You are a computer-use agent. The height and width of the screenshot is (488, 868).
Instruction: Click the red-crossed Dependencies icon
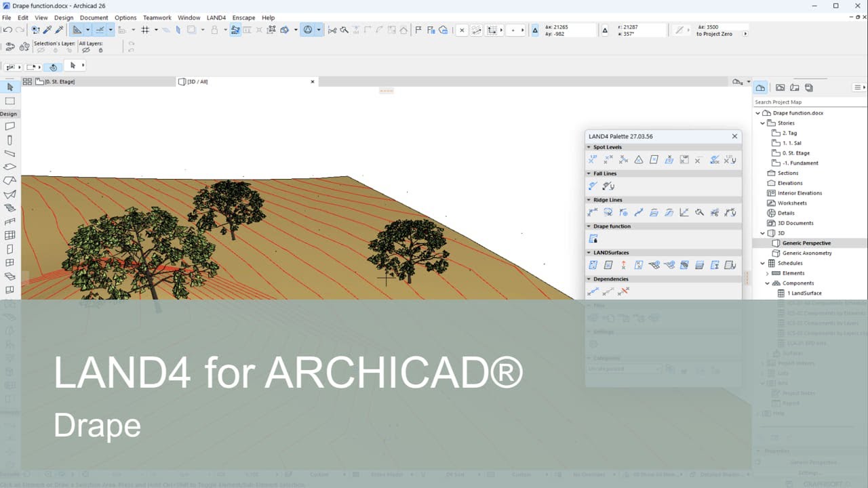(x=624, y=291)
